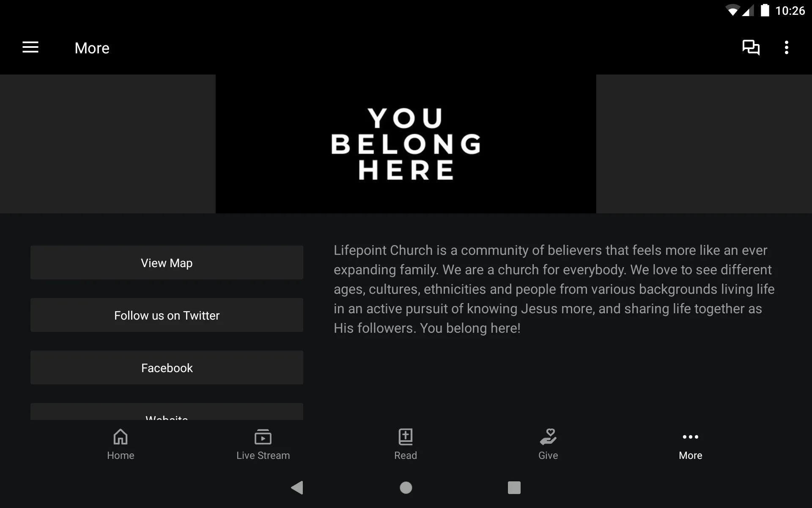Image resolution: width=812 pixels, height=508 pixels.
Task: Toggle signal strength indicator
Action: coord(745,10)
